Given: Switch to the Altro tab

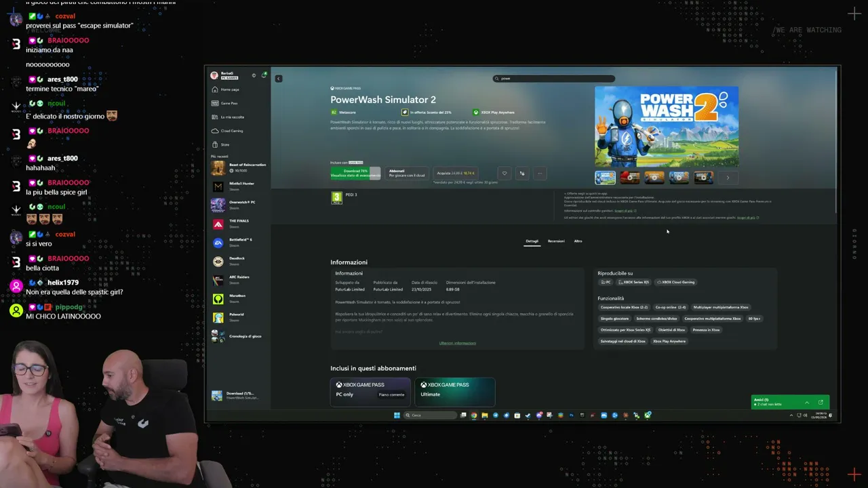Looking at the screenshot, I should [578, 241].
